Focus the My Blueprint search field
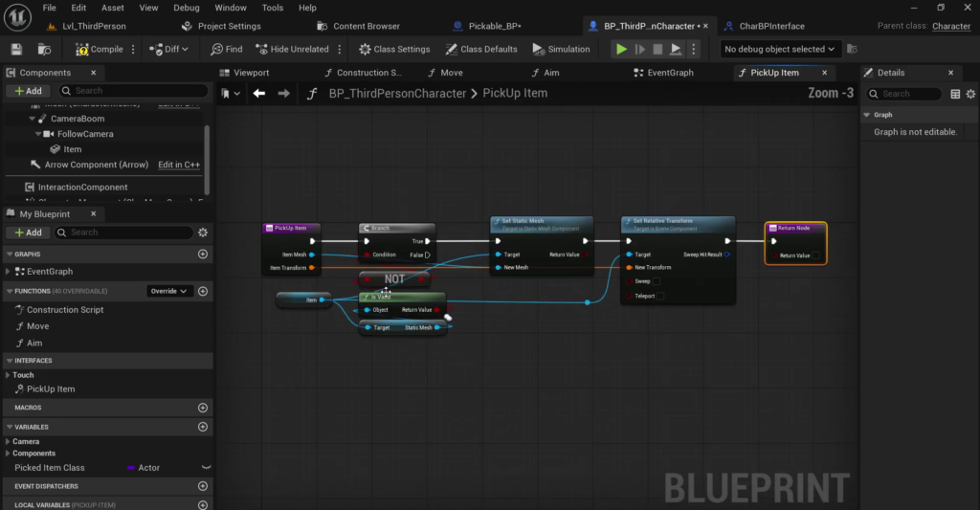Screen dimensions: 980x510 [x=123, y=233]
